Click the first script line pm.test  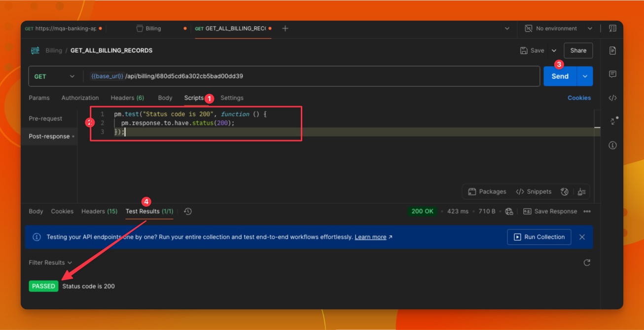point(190,114)
